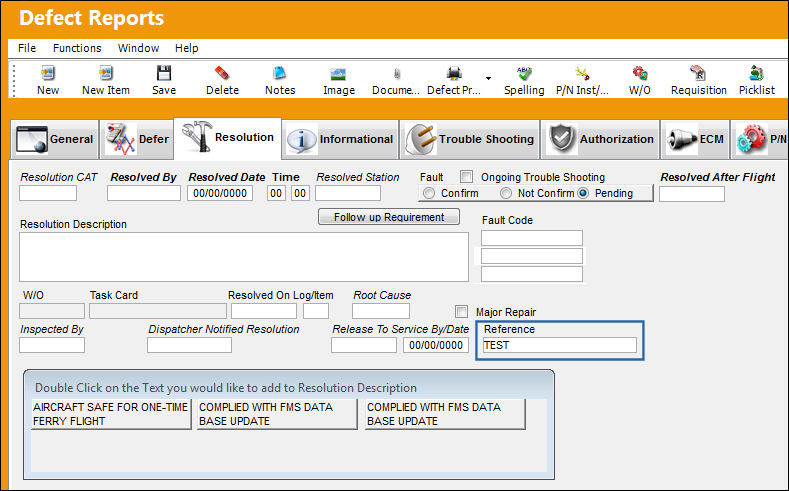Open the Picklist toolbar icon
Image resolution: width=789 pixels, height=491 pixels.
[x=756, y=73]
